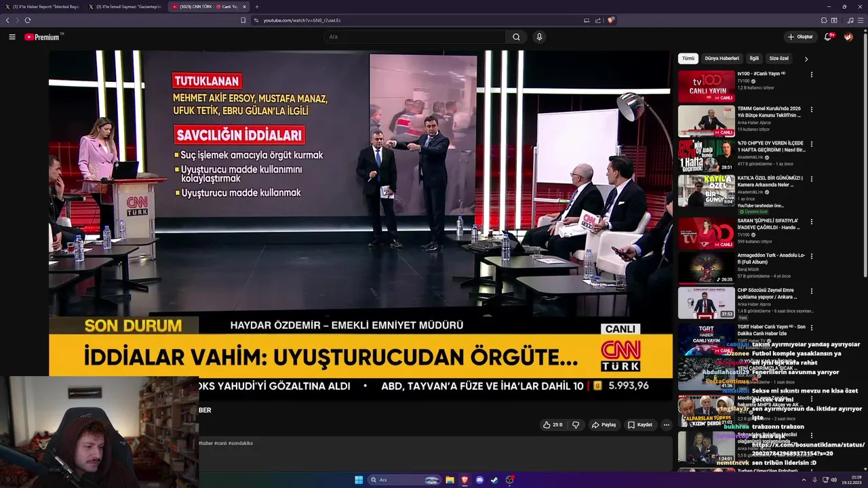Open Armageddon Turk Anadolu Lo-fi thumbnail
This screenshot has height=488, width=868.
pos(707,268)
